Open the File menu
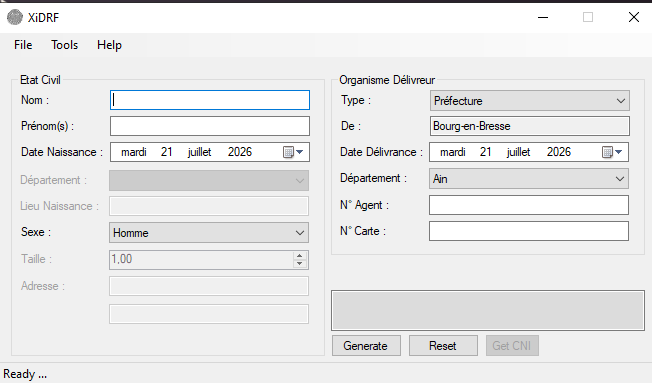 pos(23,45)
